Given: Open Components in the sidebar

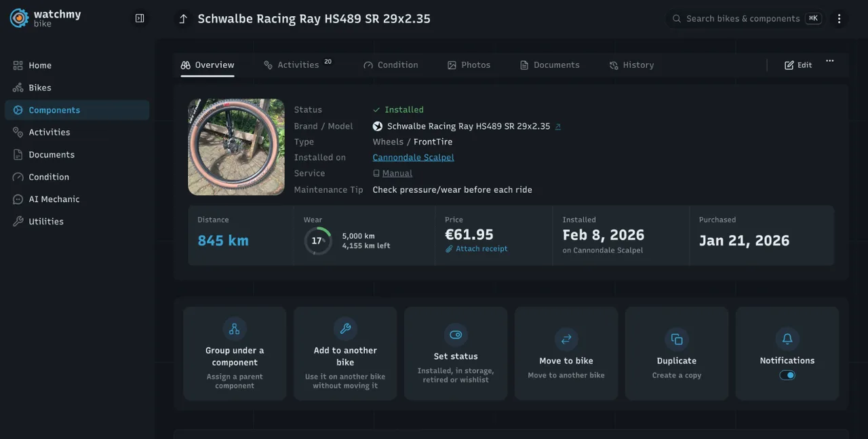Looking at the screenshot, I should coord(77,110).
